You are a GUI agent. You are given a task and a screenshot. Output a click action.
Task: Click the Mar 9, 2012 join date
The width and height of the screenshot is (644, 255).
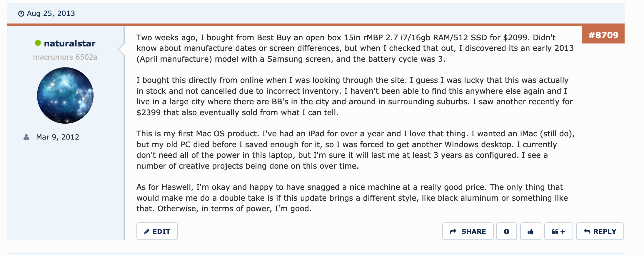(x=58, y=137)
